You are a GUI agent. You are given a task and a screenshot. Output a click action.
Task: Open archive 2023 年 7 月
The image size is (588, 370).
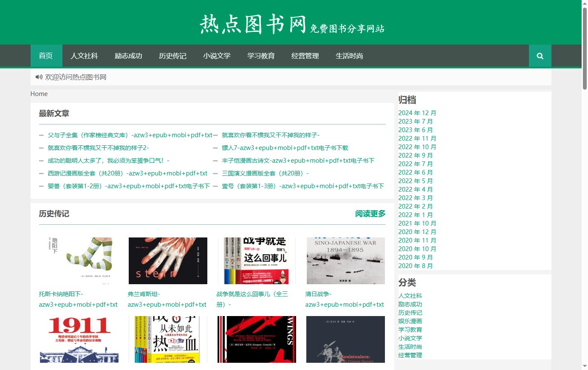416,121
